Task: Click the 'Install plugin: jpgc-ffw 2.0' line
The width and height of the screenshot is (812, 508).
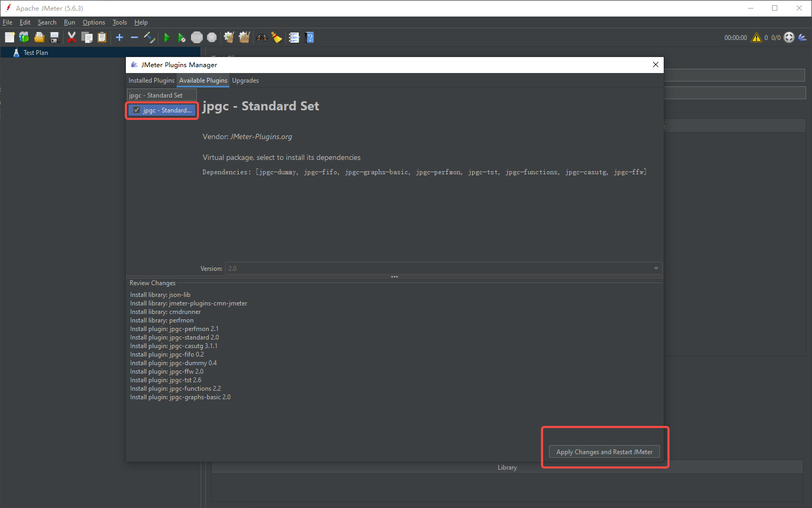Action: tap(167, 372)
